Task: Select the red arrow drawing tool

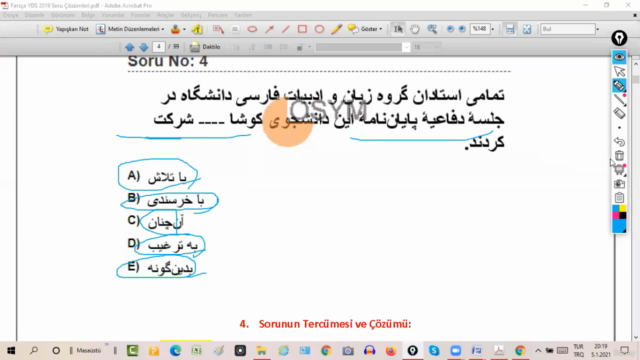Action: tap(269, 29)
